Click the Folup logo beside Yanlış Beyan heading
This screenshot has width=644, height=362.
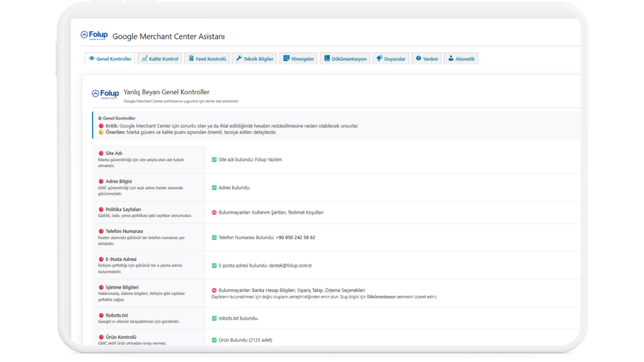(x=105, y=94)
